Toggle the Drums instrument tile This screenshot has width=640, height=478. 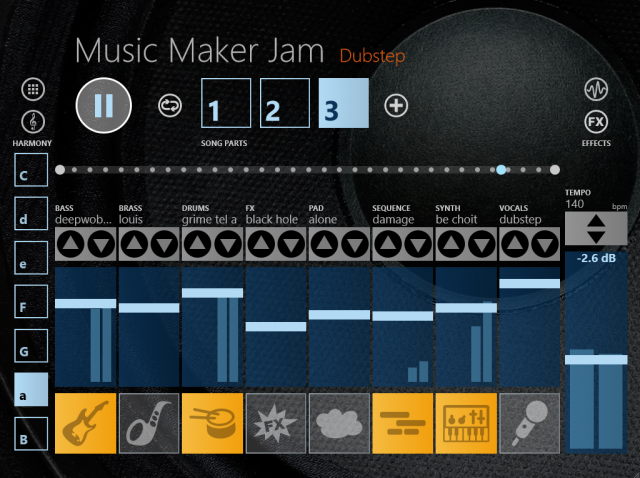pyautogui.click(x=212, y=423)
